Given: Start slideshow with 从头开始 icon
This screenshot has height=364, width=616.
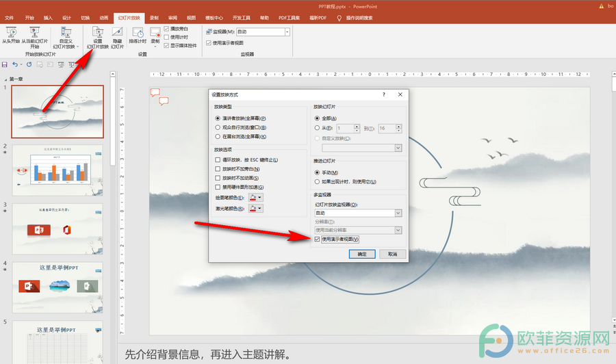Looking at the screenshot, I should (11, 32).
